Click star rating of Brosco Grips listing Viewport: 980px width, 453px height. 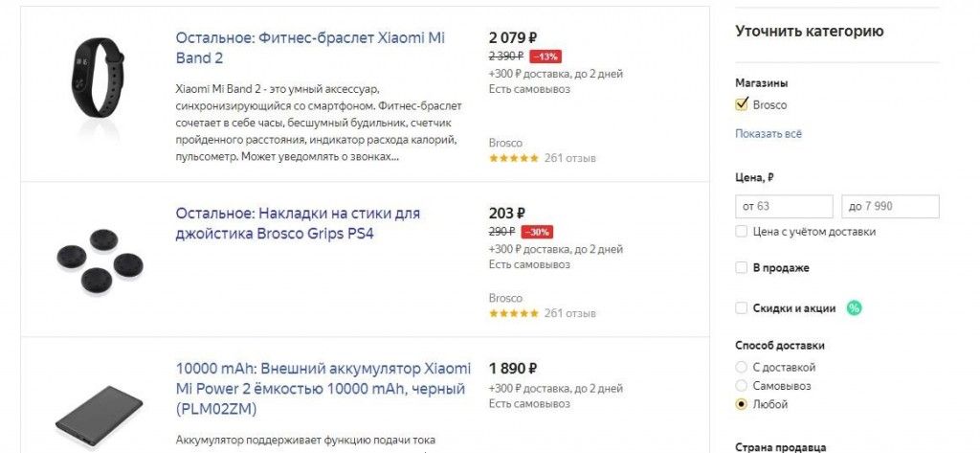[x=513, y=313]
